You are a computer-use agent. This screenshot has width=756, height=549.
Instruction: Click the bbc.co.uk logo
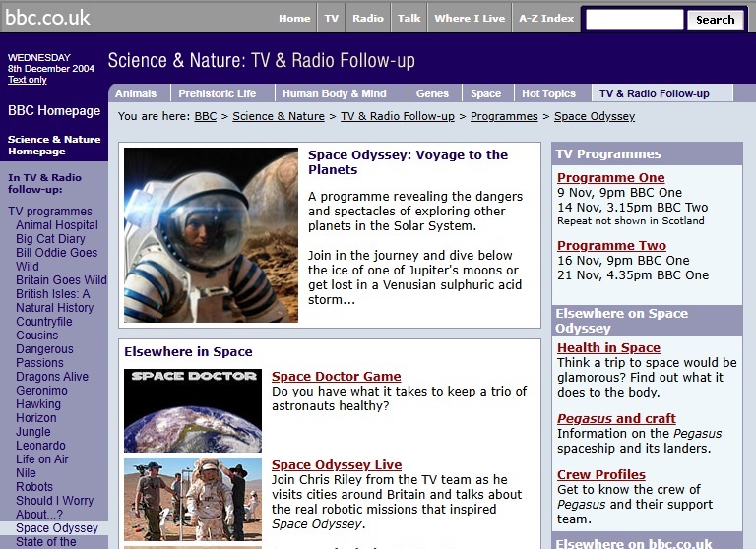coord(47,18)
